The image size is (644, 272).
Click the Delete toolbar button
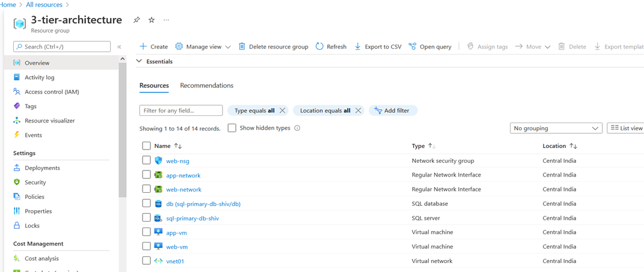coord(572,47)
